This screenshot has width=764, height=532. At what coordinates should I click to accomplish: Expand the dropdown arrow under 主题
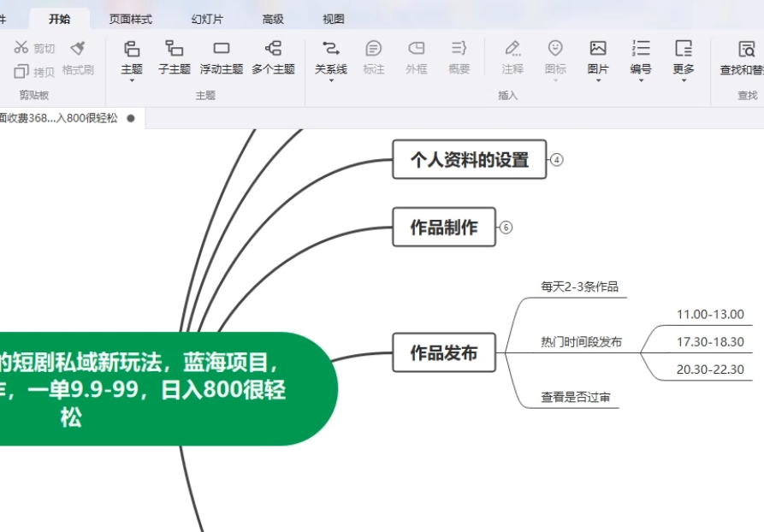pyautogui.click(x=132, y=81)
